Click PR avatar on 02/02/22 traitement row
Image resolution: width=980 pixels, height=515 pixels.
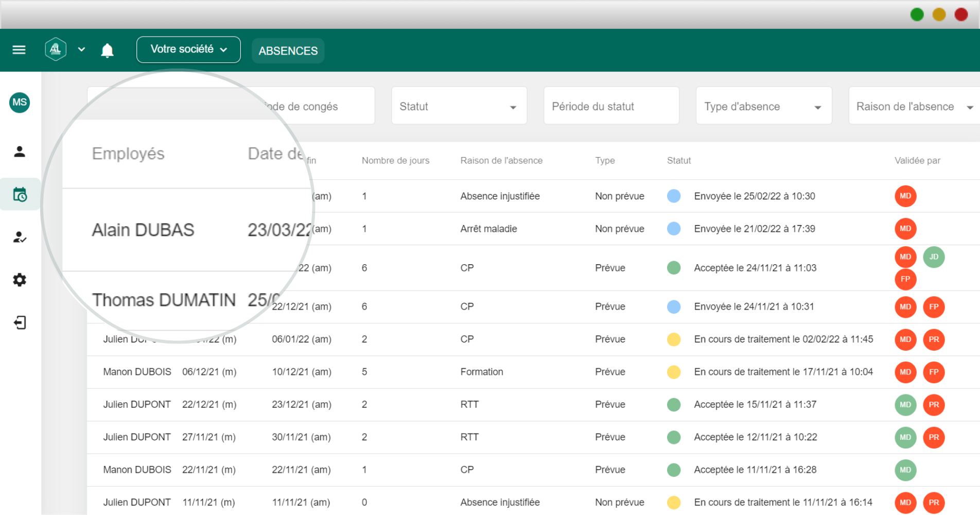point(934,339)
